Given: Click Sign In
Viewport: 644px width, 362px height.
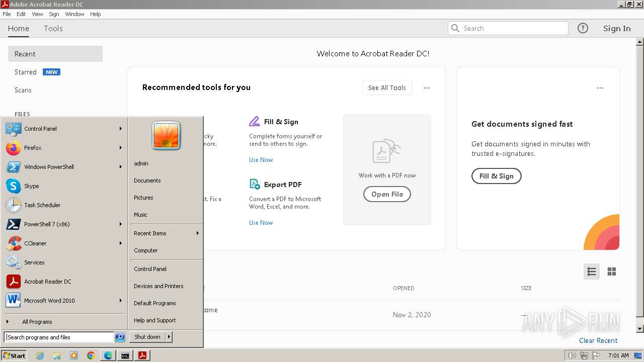Looking at the screenshot, I should (x=617, y=29).
